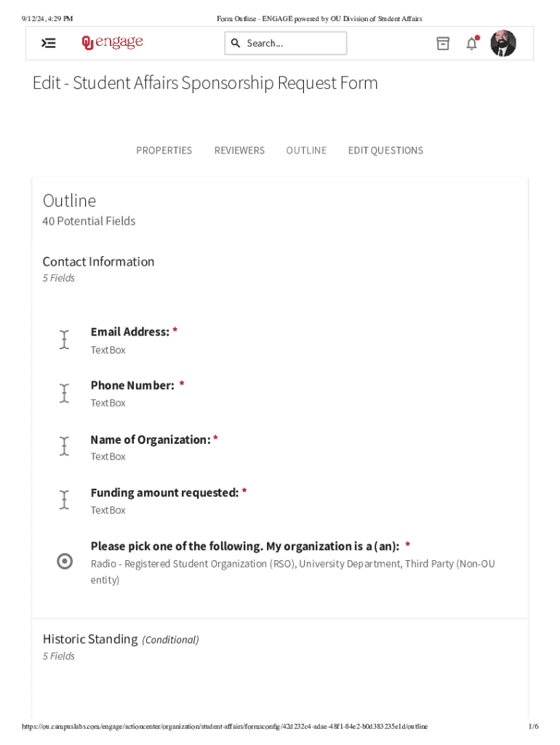Click the OU Engage logo
The height and width of the screenshot is (745, 560).
(x=113, y=43)
